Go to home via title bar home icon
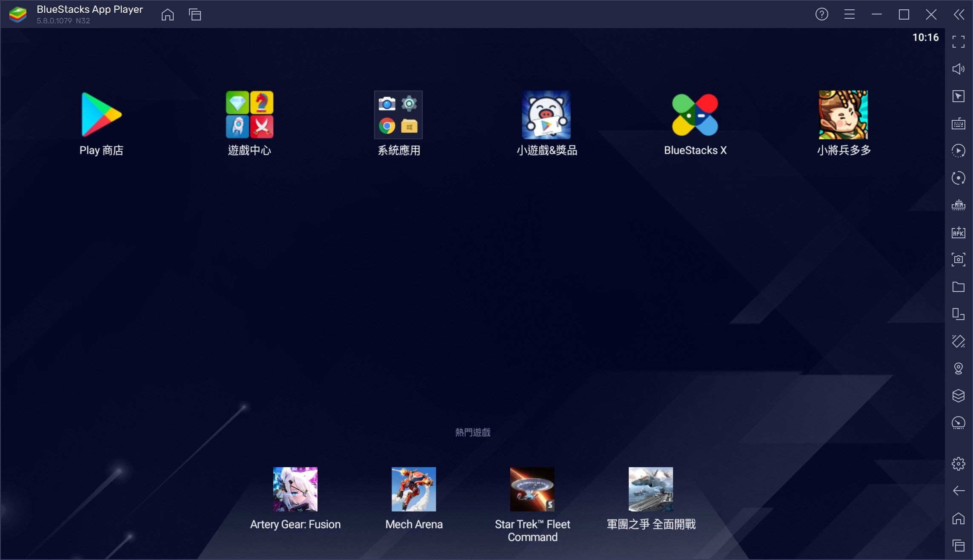The width and height of the screenshot is (973, 560). pos(168,15)
